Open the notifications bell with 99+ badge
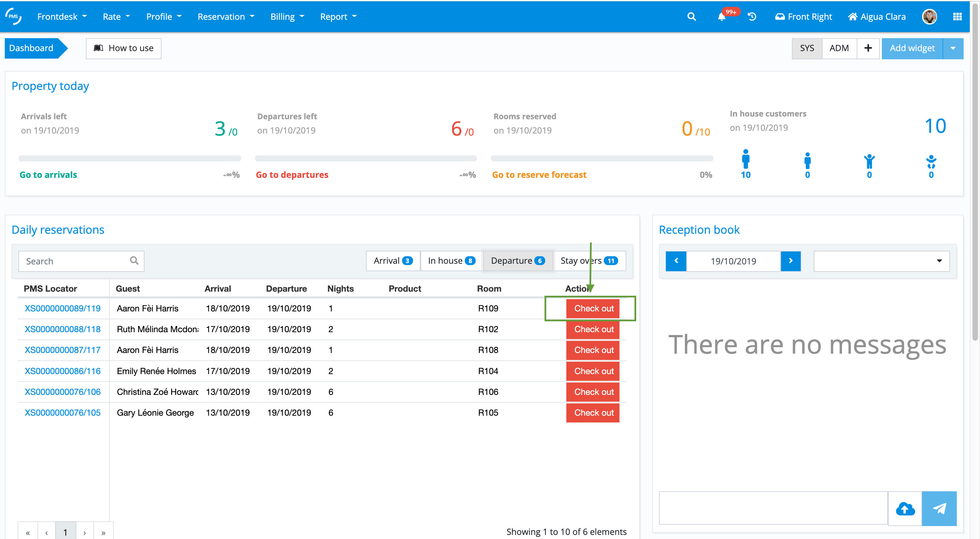 (722, 17)
